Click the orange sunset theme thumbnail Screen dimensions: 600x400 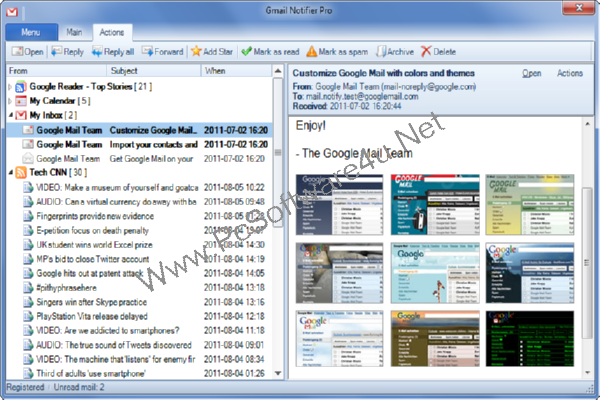click(x=435, y=339)
